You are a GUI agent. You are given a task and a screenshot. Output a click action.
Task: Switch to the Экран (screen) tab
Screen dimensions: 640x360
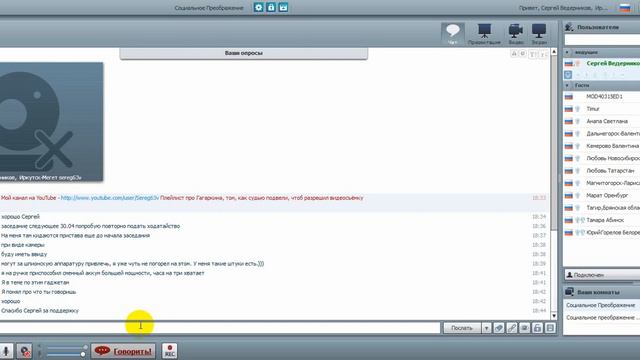pos(539,33)
